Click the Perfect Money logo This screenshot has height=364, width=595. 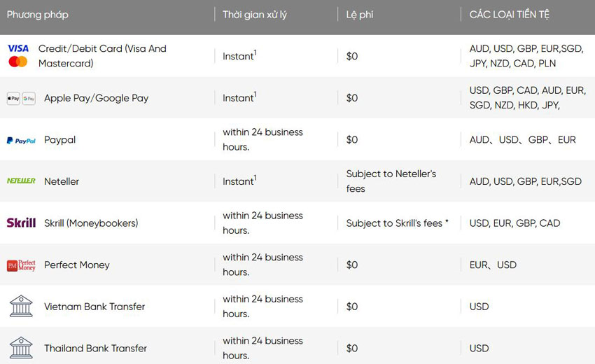21,265
